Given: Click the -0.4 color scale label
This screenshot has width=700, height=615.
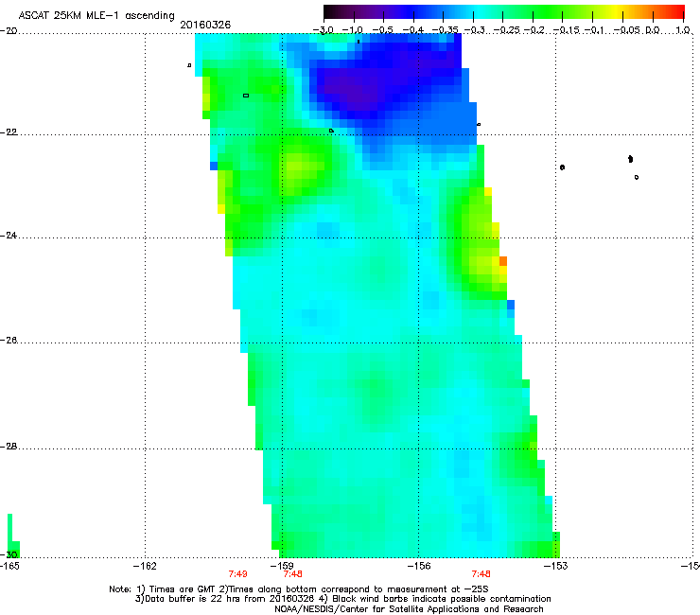Looking at the screenshot, I should point(413,30).
